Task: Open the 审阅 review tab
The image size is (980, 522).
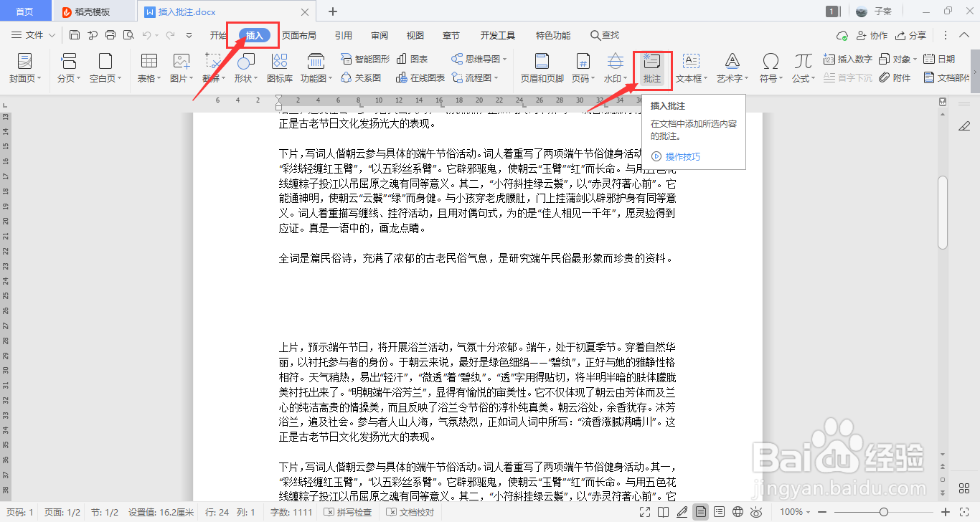Action: pos(380,35)
